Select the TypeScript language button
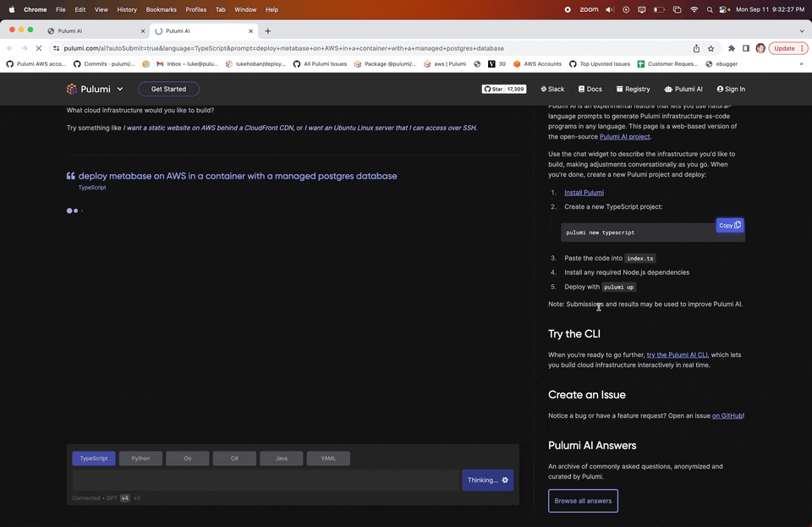812x527 pixels. 94,458
